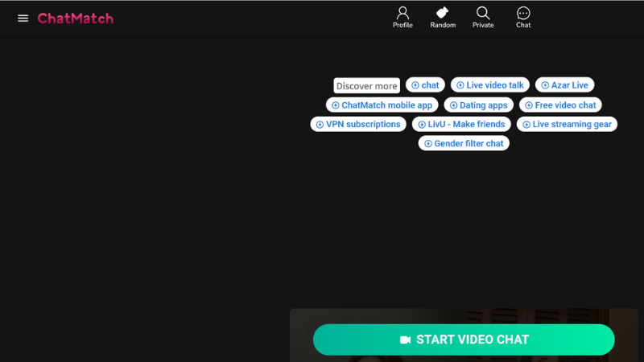Click 'LivU - Make friends' chip
The height and width of the screenshot is (362, 644).
tap(461, 124)
